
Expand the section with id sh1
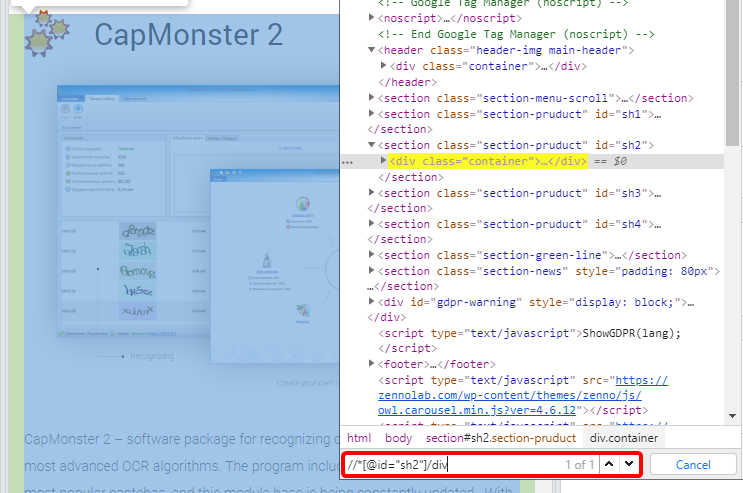click(x=372, y=113)
